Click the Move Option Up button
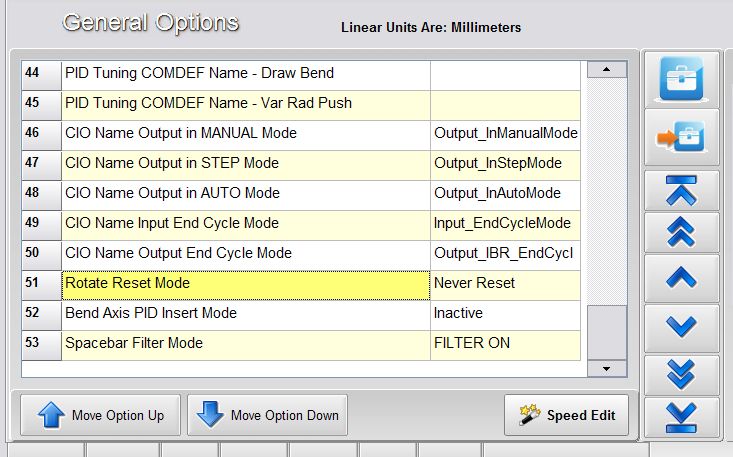The height and width of the screenshot is (457, 733). pyautogui.click(x=98, y=415)
